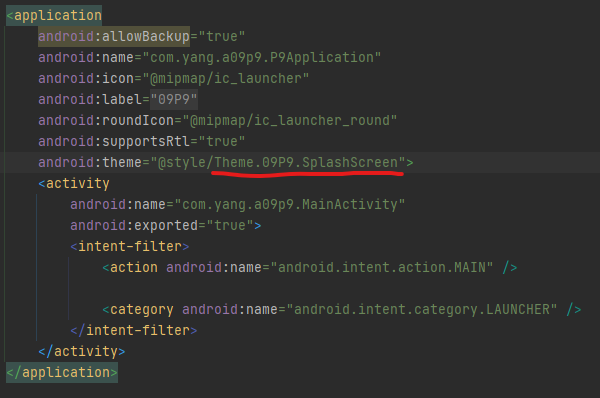
Task: Click the Theme.09P9.SplashScreen style reference
Action: point(306,162)
